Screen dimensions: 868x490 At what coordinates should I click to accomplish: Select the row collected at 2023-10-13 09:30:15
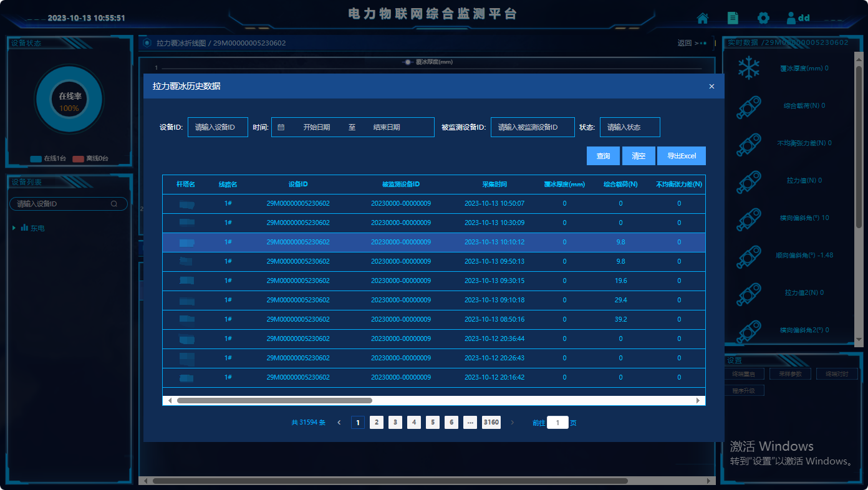434,281
